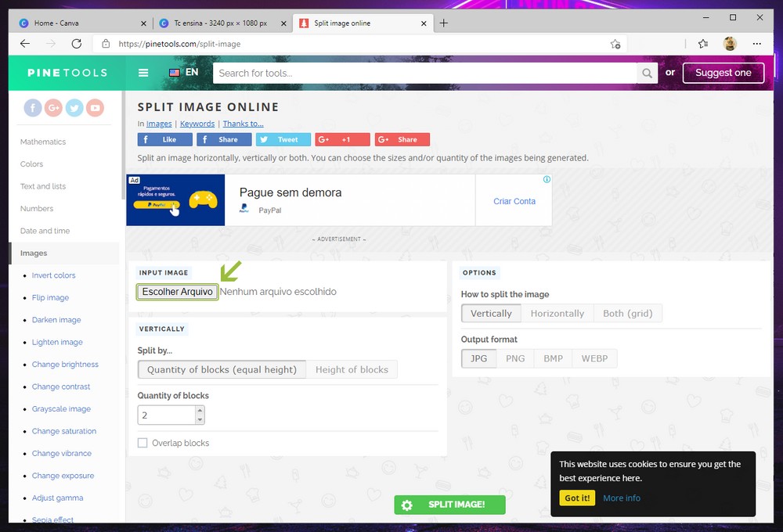Image resolution: width=783 pixels, height=532 pixels.
Task: Click the Search for tools input field
Action: coord(427,73)
